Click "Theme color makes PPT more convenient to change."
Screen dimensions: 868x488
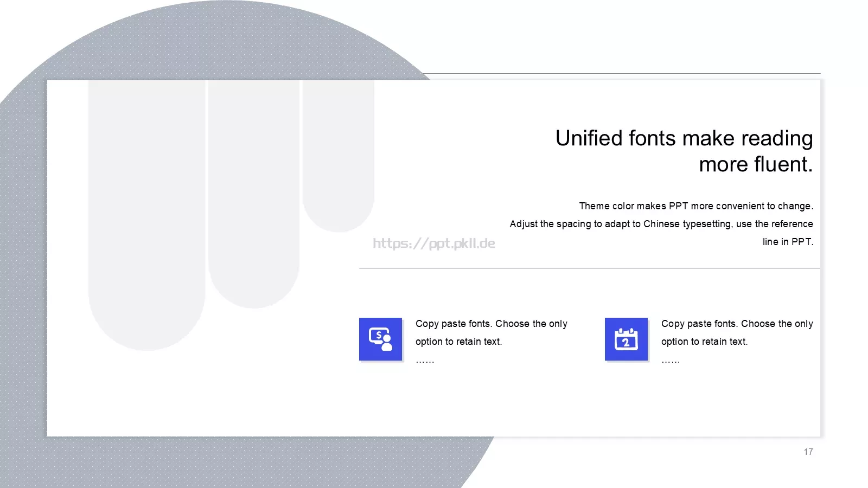(696, 206)
